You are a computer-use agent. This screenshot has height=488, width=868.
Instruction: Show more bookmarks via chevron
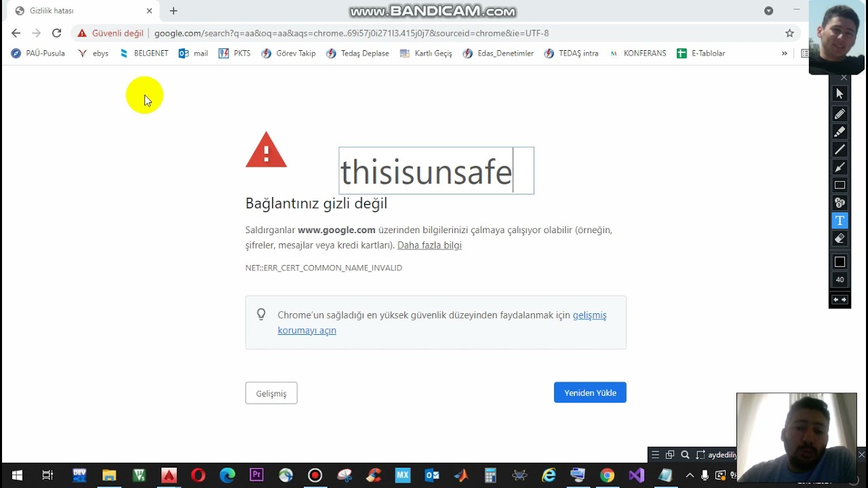click(785, 54)
